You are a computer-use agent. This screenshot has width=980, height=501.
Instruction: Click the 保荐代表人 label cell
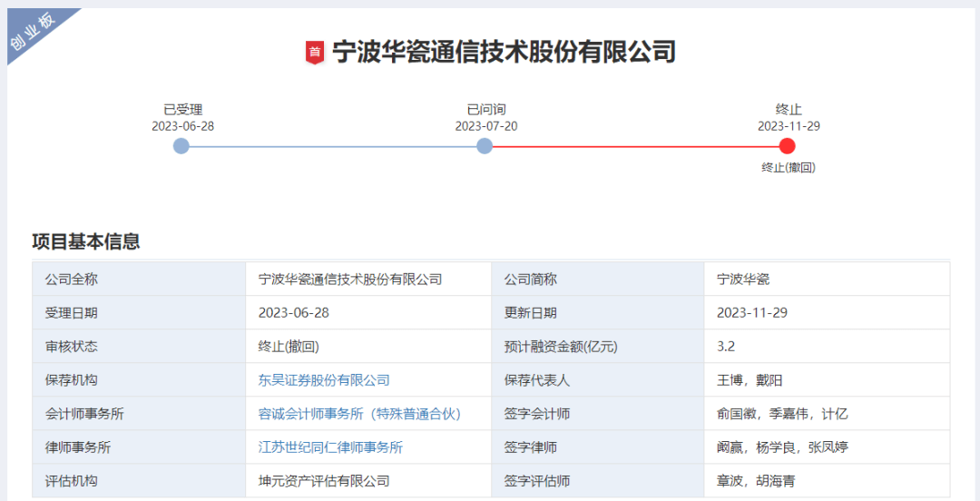pyautogui.click(x=597, y=379)
